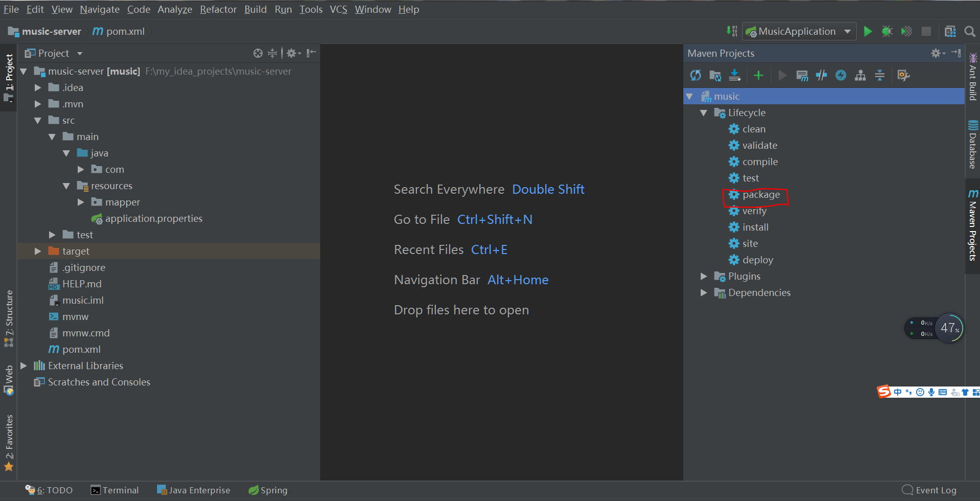Collapse the src folder

pos(37,121)
